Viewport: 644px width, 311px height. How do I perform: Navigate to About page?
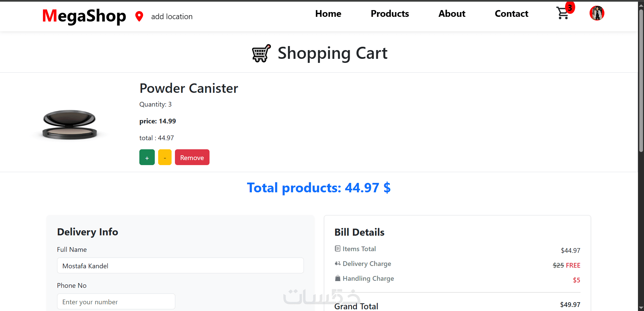pos(452,14)
